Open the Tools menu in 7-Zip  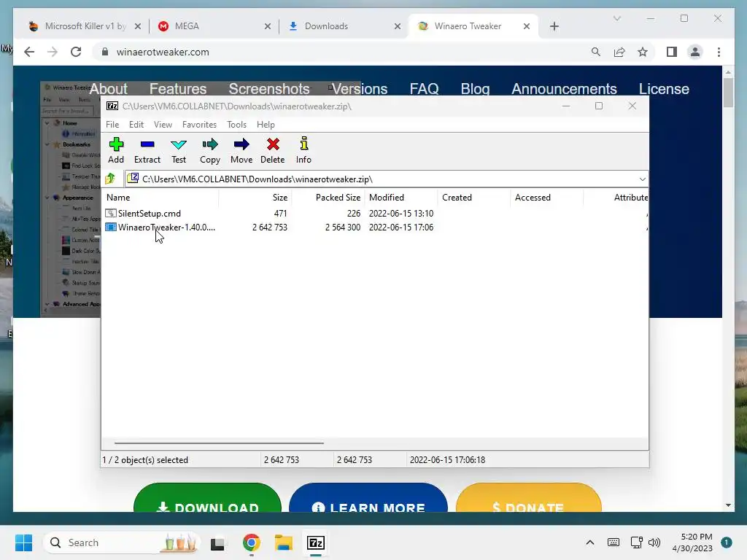237,124
